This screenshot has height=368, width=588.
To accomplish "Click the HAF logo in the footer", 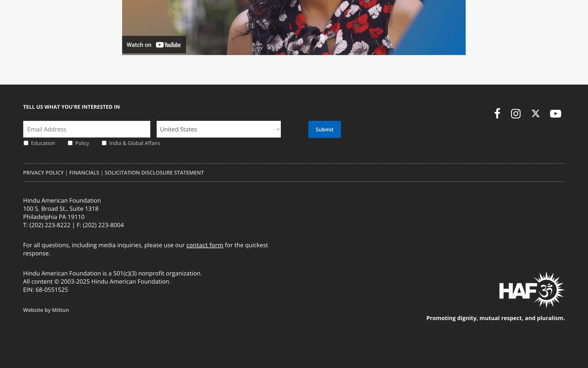I will click(532, 290).
